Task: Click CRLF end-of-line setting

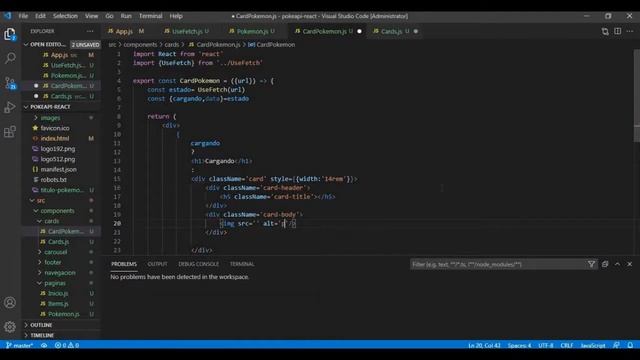Action: point(567,345)
